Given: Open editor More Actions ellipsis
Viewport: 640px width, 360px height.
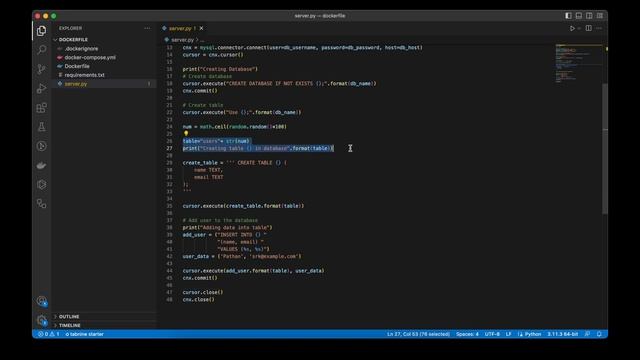Looking at the screenshot, I should (599, 29).
